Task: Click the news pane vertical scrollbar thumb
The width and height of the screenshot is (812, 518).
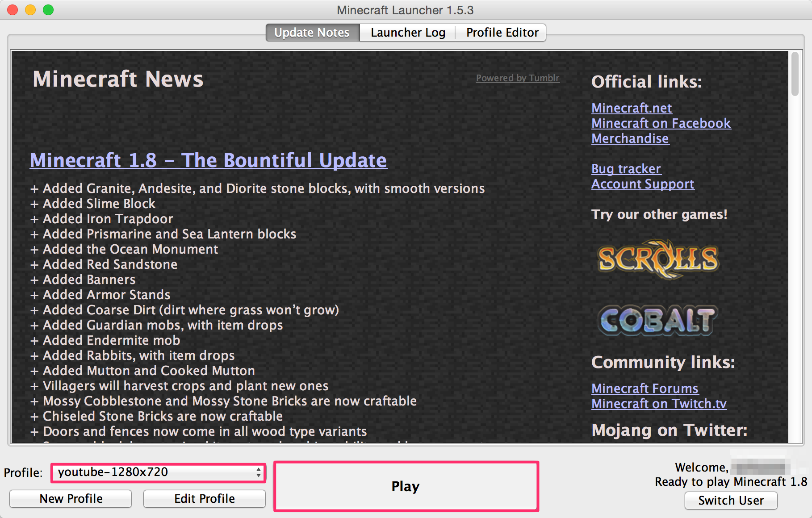Action: tap(795, 74)
